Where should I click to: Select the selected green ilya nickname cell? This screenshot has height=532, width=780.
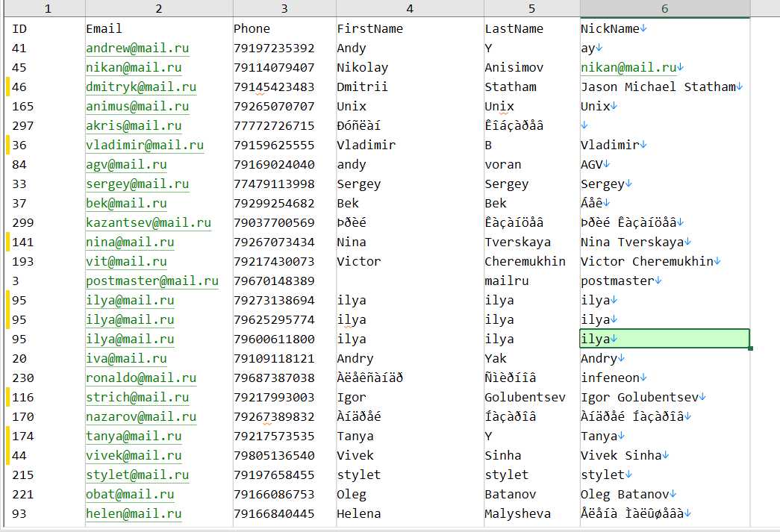click(664, 339)
